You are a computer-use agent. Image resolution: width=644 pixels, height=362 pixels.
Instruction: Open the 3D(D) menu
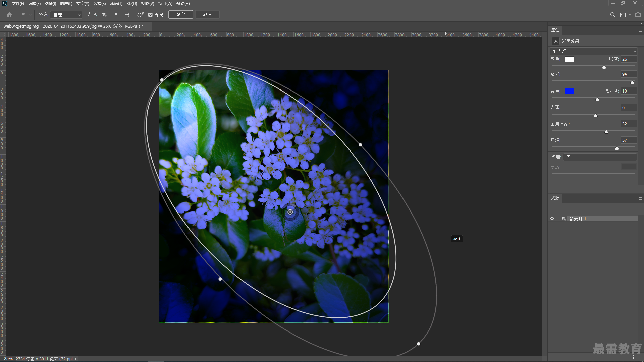point(132,4)
